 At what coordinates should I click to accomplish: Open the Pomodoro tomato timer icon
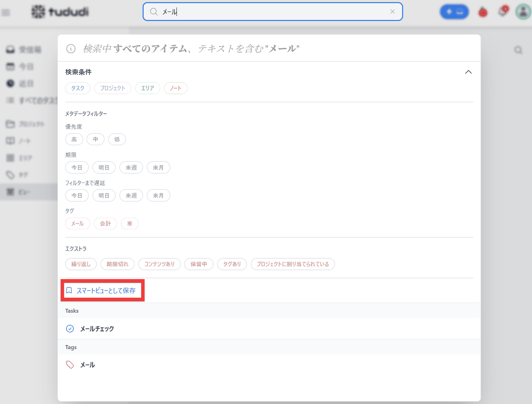pyautogui.click(x=483, y=12)
